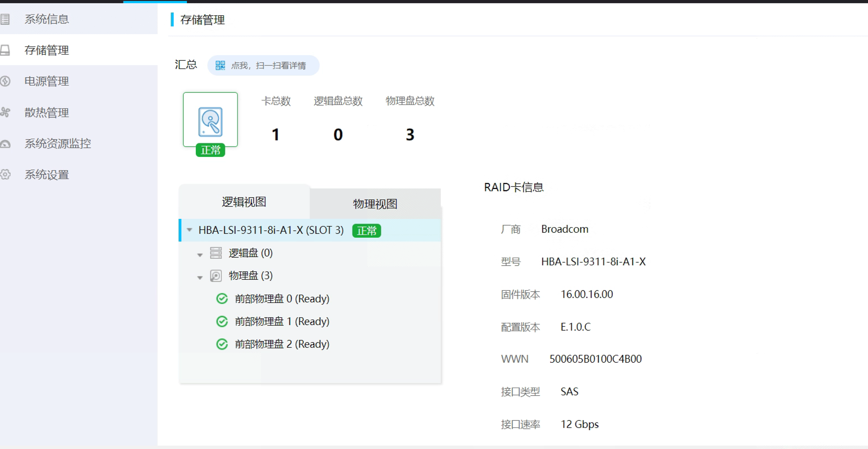Click the System Info sidebar icon
Viewport: 868px width, 449px height.
click(x=5, y=19)
